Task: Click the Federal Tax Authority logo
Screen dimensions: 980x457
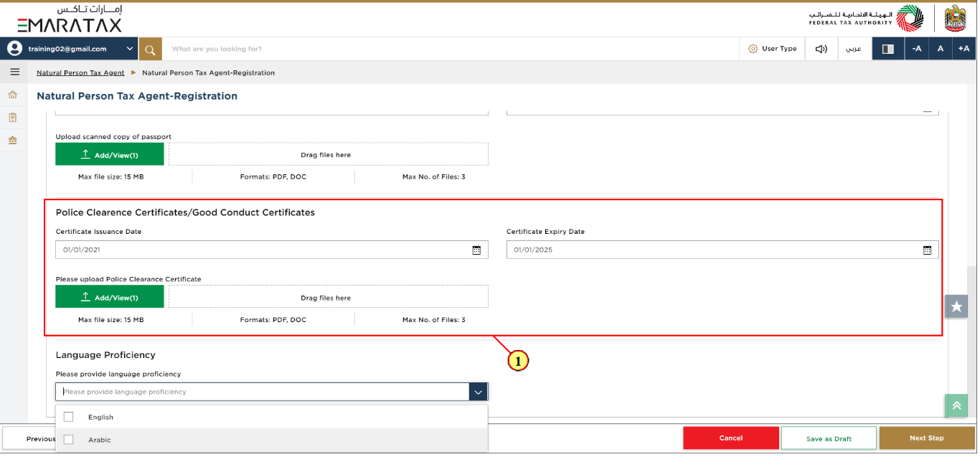Action: coord(866,19)
